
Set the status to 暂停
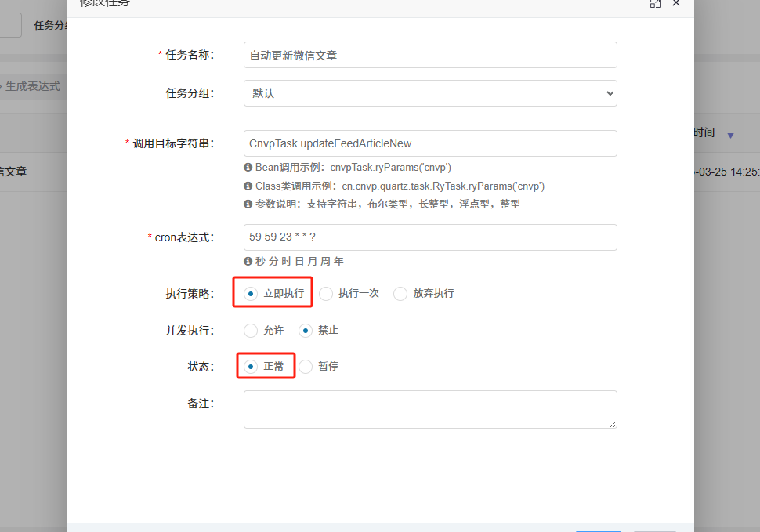pos(306,367)
